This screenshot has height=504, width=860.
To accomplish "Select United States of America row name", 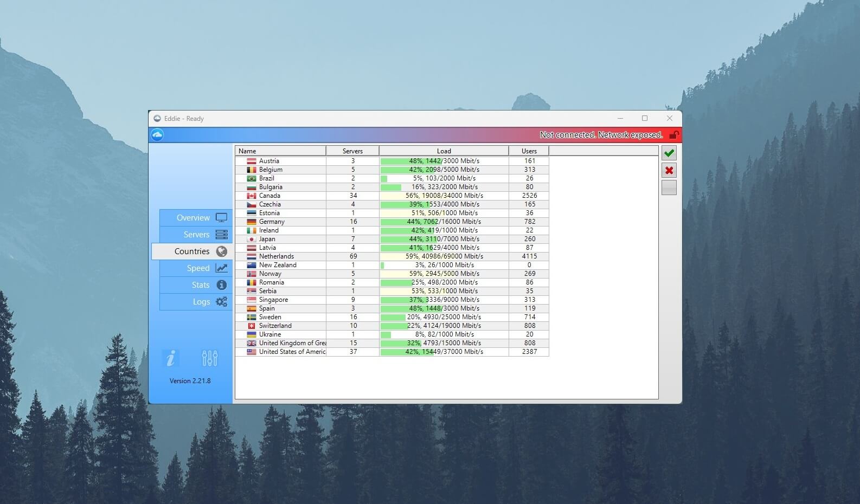I will pyautogui.click(x=293, y=352).
